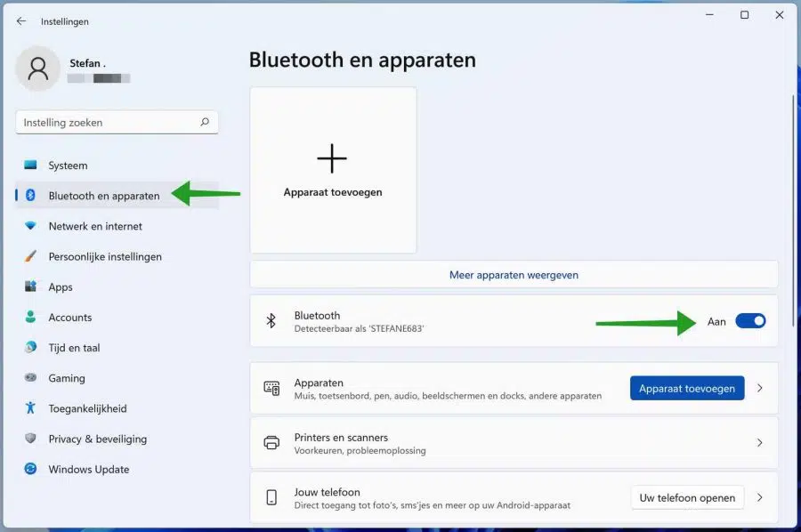
Task: Click Uw telefoon openen button
Action: click(687, 497)
